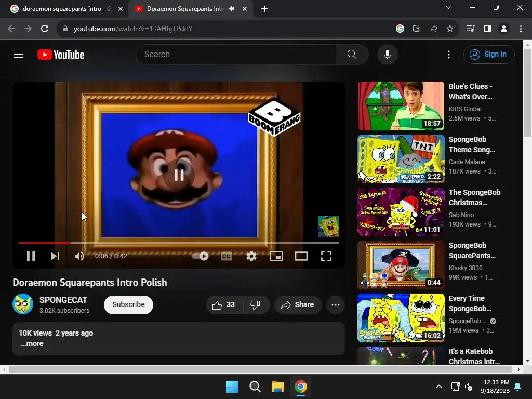Click the SpongeBob end-screen card in player
The width and height of the screenshot is (532, 399).
pos(328,227)
